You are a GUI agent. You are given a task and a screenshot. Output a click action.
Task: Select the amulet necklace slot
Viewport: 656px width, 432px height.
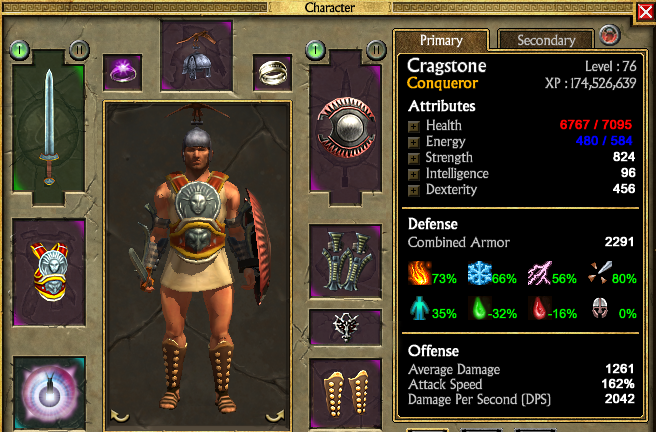tap(345, 327)
